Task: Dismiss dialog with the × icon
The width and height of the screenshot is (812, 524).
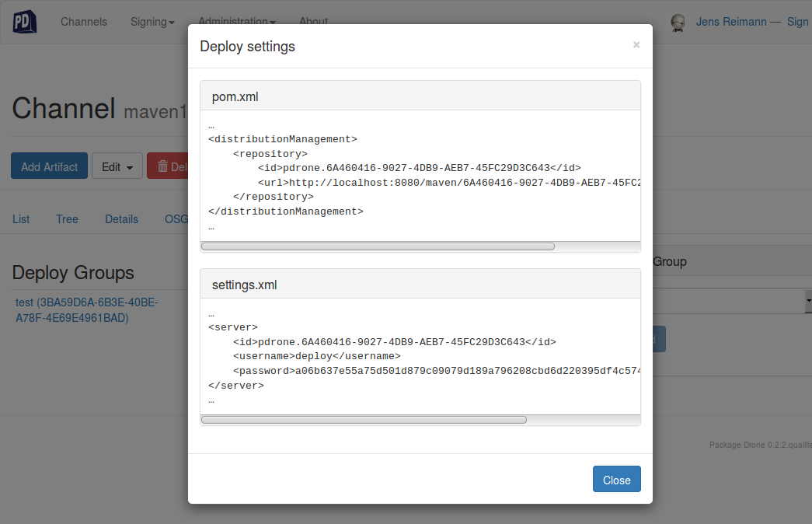Action: (636, 45)
